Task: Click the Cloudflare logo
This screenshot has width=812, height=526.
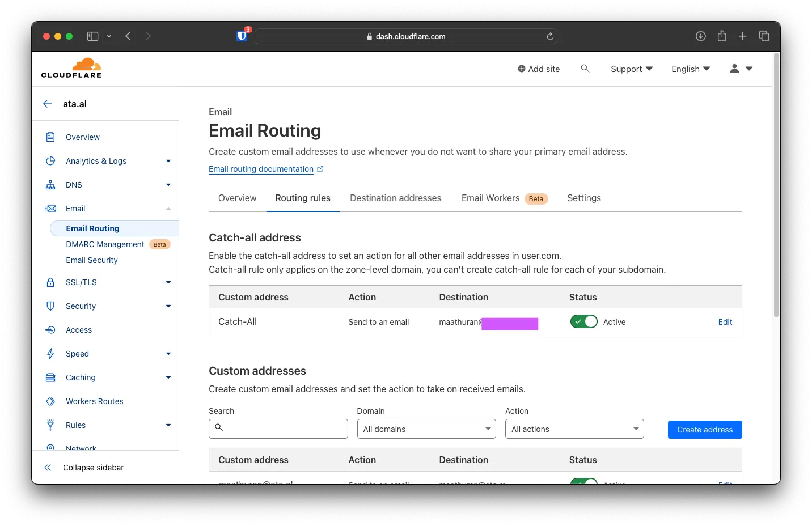Action: (x=71, y=68)
